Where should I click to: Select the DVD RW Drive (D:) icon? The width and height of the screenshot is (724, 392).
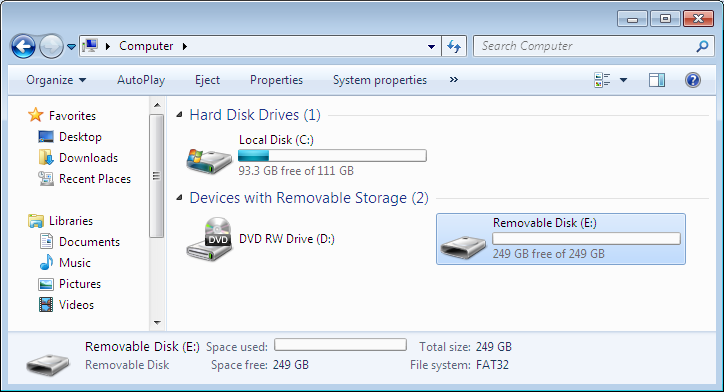(209, 239)
